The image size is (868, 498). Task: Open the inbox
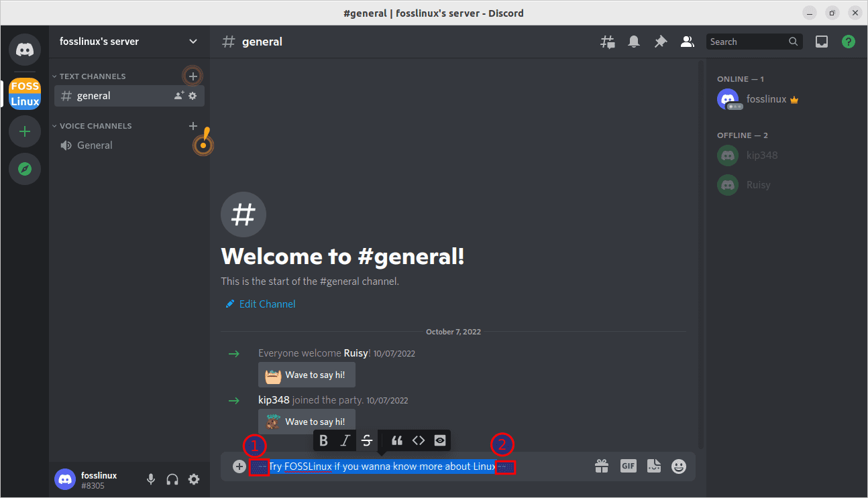pyautogui.click(x=822, y=42)
